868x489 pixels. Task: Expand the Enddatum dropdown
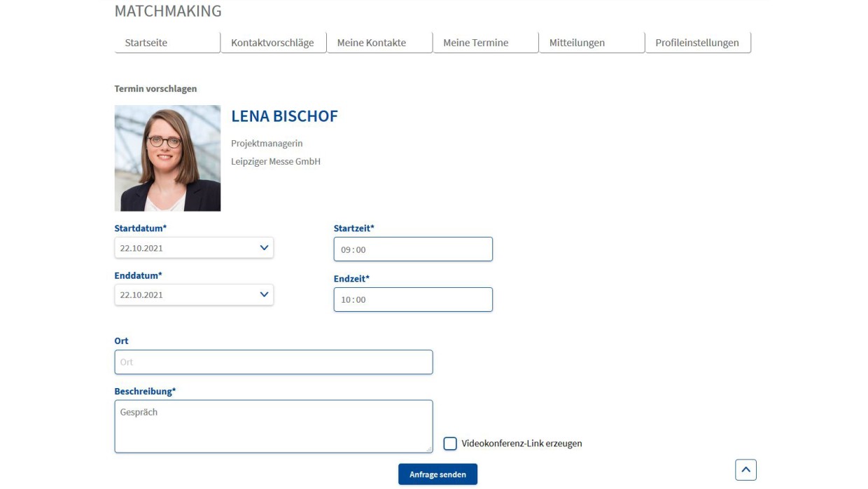pos(194,295)
